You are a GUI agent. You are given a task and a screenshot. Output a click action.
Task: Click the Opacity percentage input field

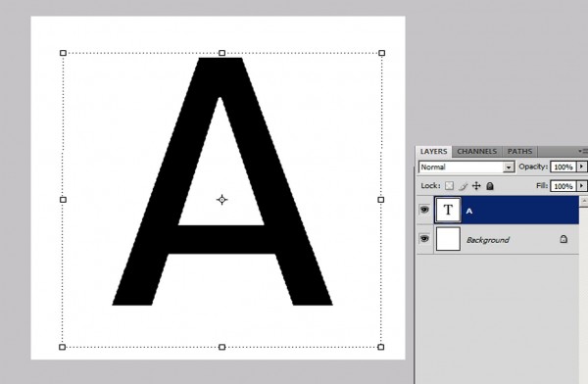563,167
